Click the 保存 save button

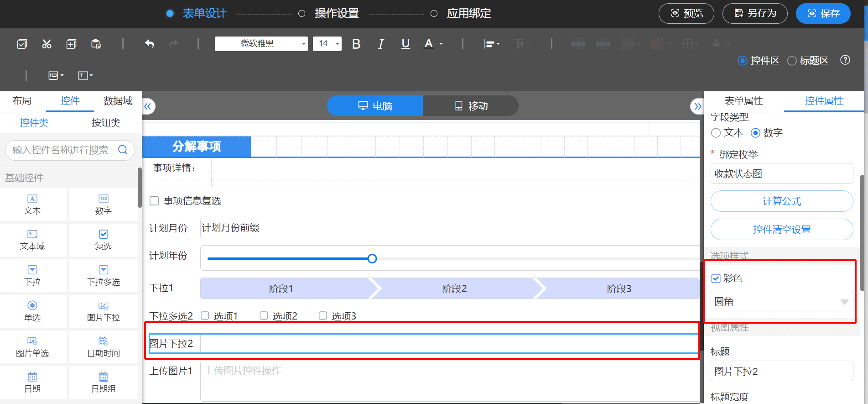point(823,13)
